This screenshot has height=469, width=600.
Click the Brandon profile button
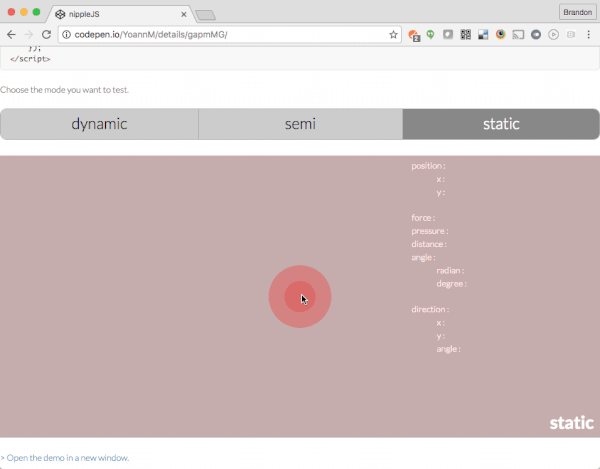click(577, 12)
